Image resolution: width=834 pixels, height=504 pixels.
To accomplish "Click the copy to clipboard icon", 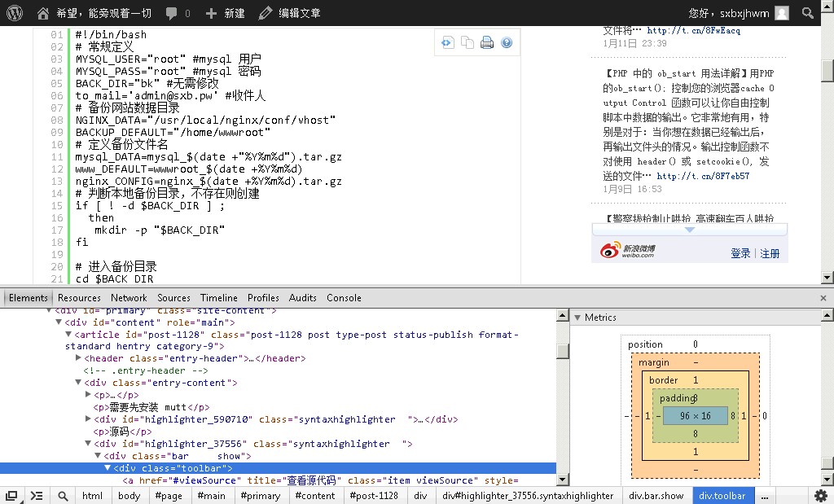I will [467, 42].
